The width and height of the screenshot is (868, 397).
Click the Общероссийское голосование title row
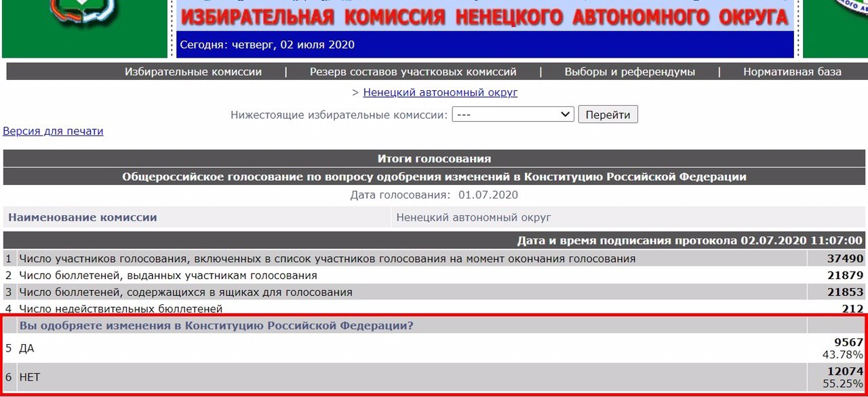pyautogui.click(x=434, y=177)
